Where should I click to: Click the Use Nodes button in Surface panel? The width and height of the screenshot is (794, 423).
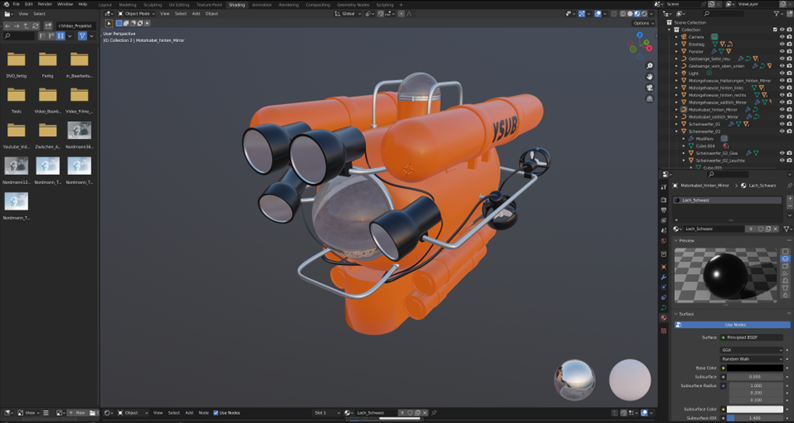(734, 324)
